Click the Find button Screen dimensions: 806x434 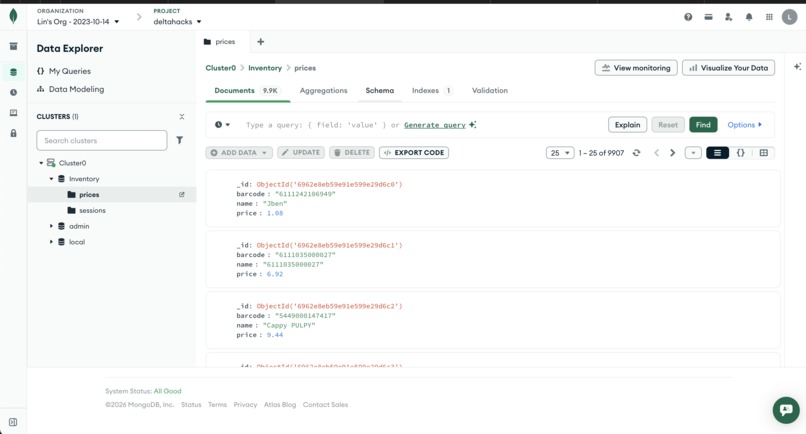pos(703,124)
